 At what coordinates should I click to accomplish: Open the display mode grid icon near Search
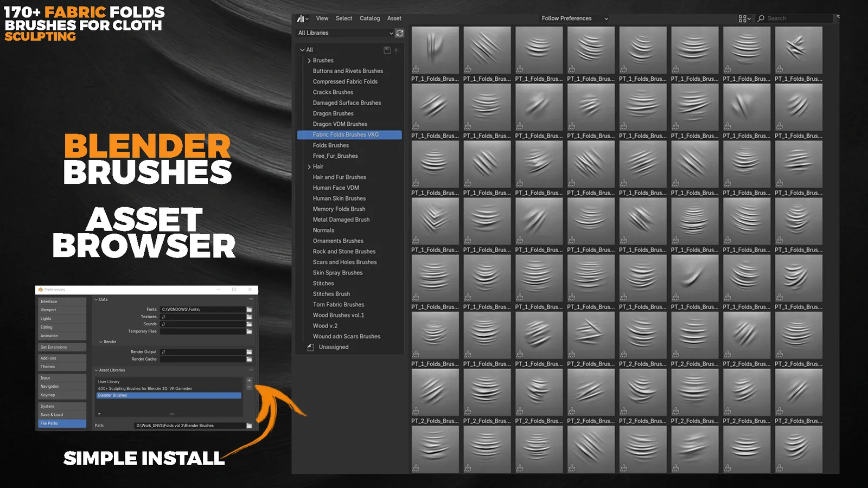[x=743, y=18]
